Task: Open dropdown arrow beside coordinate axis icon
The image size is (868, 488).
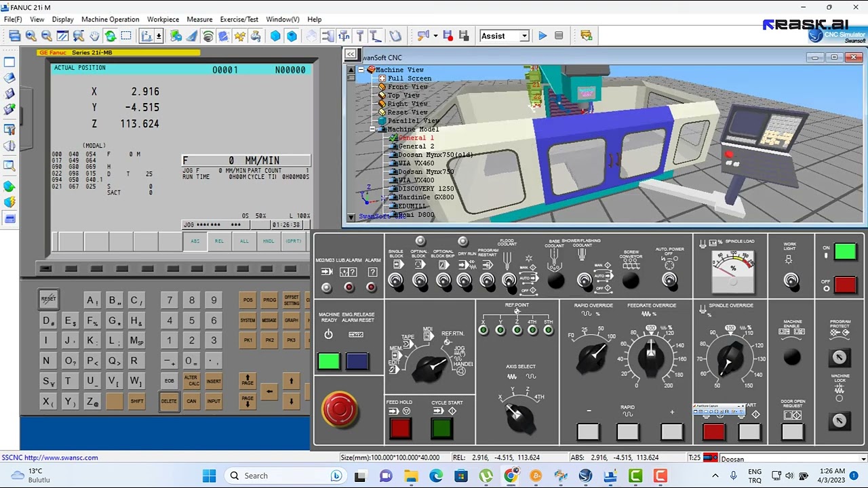Action: point(159,36)
